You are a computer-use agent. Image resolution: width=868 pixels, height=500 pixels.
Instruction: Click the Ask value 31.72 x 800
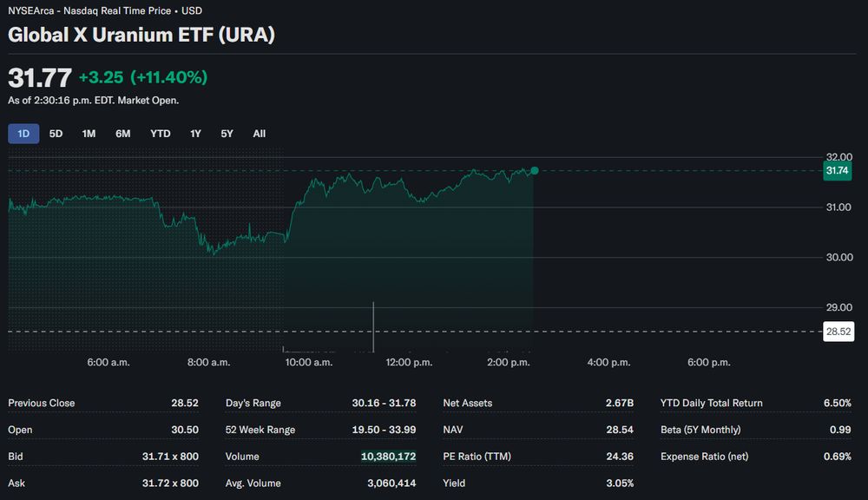[170, 483]
